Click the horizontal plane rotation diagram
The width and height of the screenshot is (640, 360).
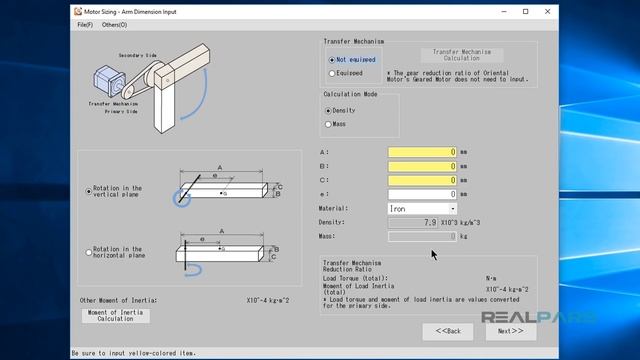[228, 252]
